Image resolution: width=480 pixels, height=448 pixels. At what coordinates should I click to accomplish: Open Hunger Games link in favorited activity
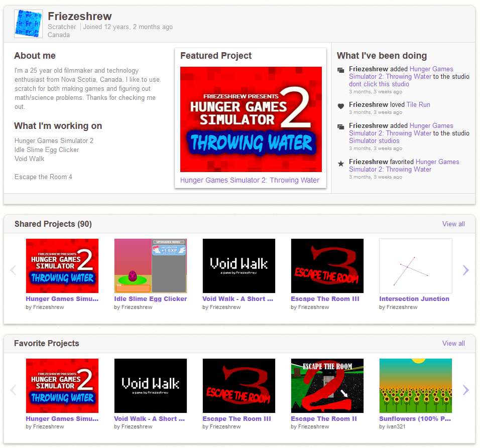[x=404, y=166]
